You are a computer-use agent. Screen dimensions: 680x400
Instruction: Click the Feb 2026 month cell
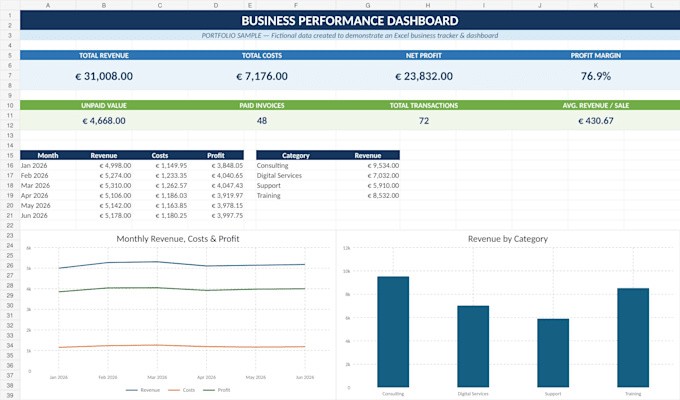pos(48,176)
